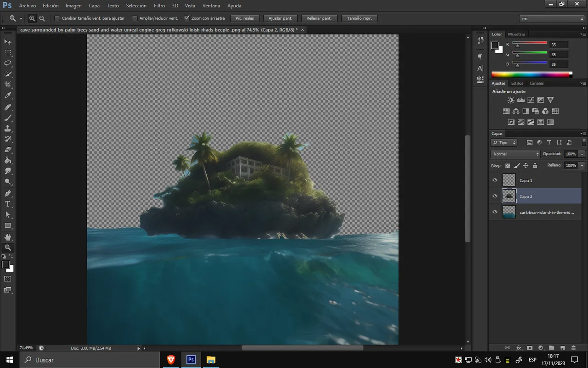Click the 'Rellenar pant.' button
Image resolution: width=588 pixels, height=368 pixels.
(319, 18)
